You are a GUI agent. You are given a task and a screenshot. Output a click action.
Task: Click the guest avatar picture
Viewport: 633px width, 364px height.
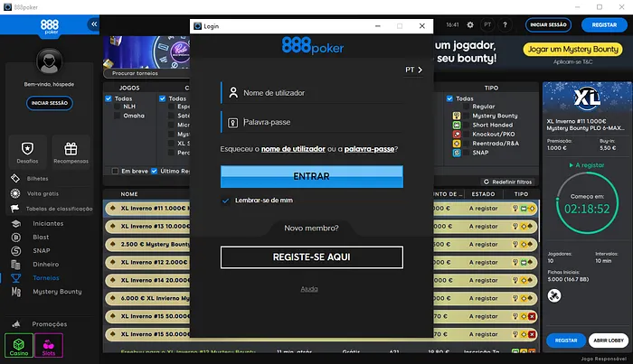[49, 61]
